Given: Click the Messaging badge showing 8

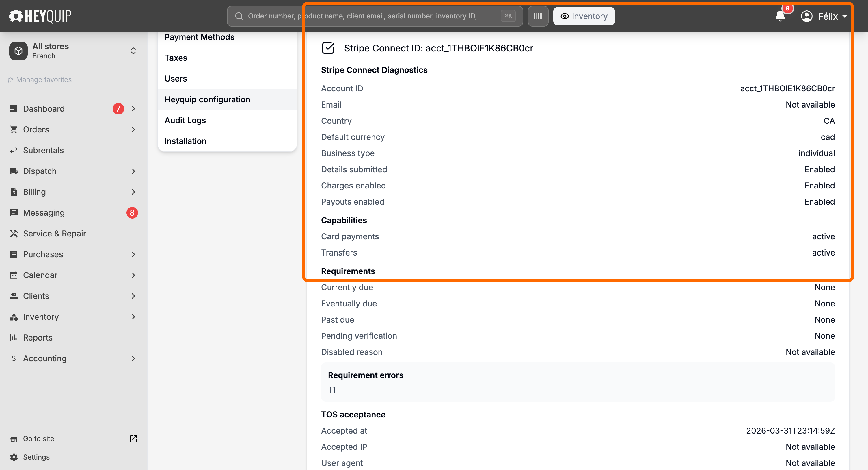Looking at the screenshot, I should (132, 212).
